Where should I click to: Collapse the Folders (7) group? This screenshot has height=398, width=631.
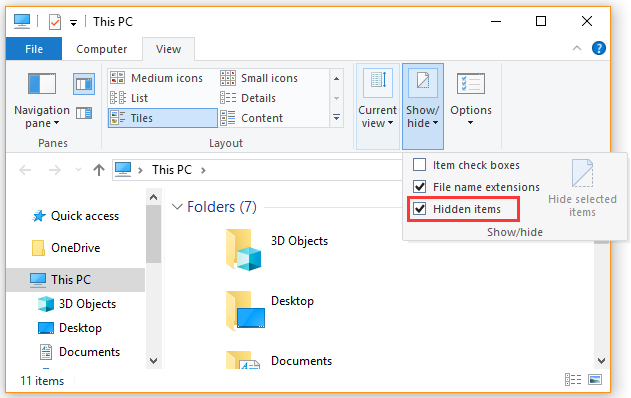coord(177,207)
